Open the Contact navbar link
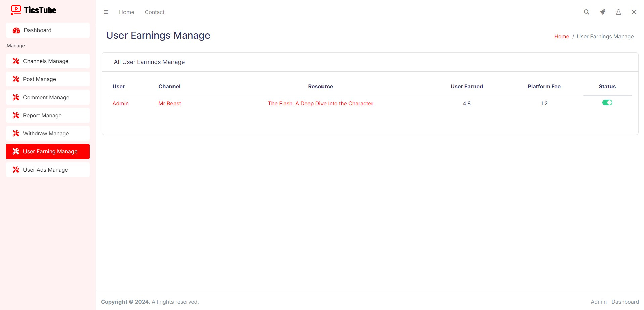The height and width of the screenshot is (310, 644). (x=155, y=12)
